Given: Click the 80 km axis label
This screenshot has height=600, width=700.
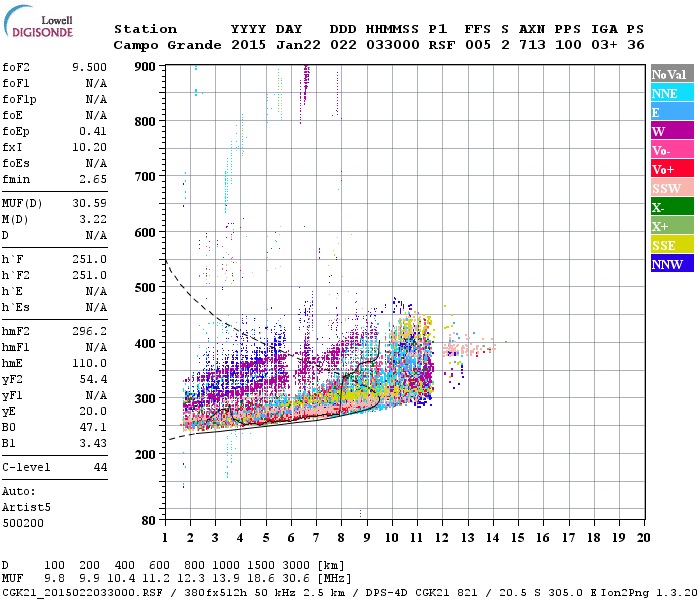Looking at the screenshot, I should click(x=149, y=521).
